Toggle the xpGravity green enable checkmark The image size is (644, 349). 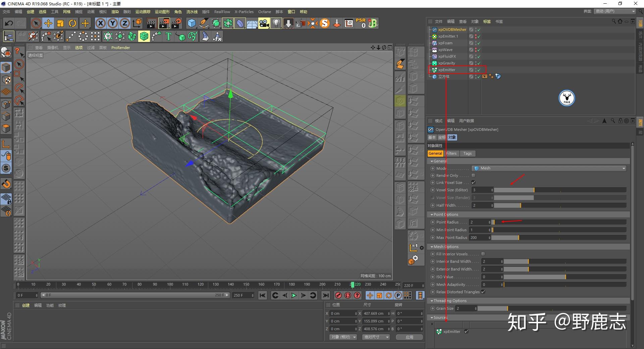tap(479, 63)
